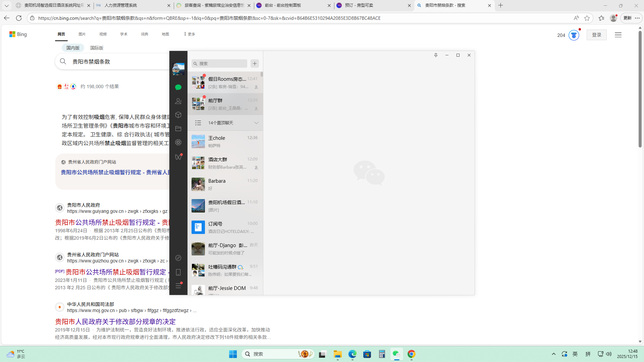
Task: Open browser tab list dropdown arrow
Action: click(6, 5)
